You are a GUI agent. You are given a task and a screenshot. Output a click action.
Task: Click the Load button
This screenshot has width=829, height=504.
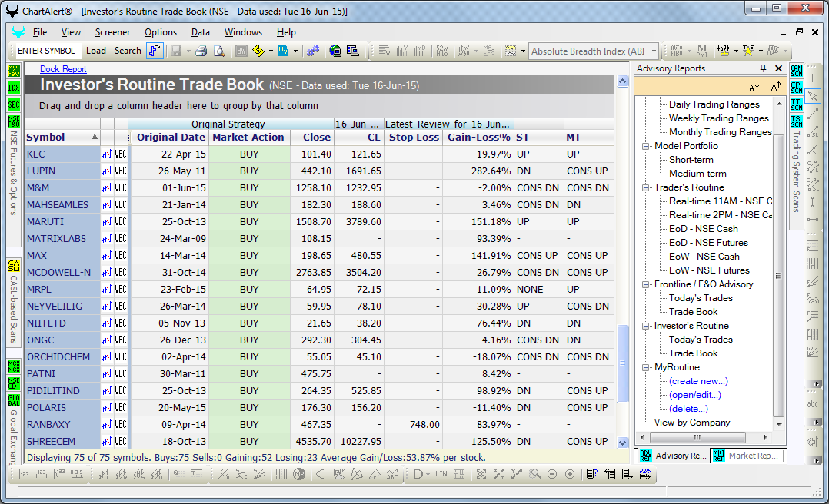95,51
